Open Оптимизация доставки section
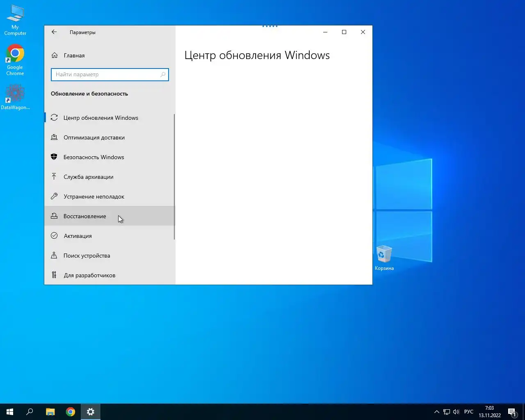This screenshot has height=420, width=525. (110, 137)
